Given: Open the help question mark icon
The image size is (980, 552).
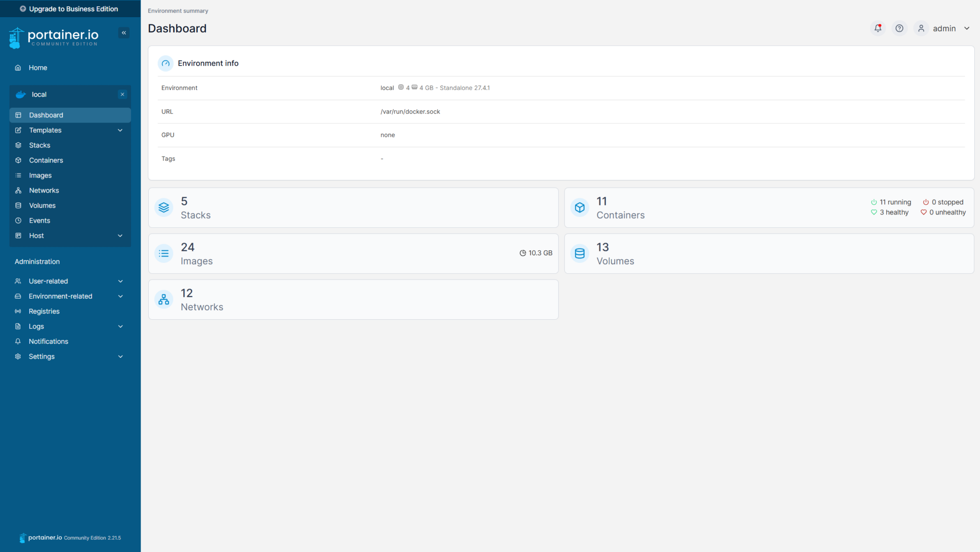Looking at the screenshot, I should [x=899, y=28].
